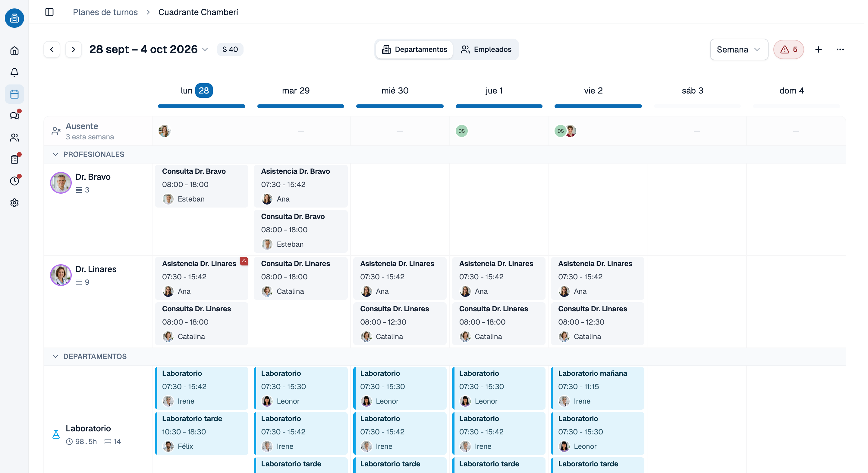Viewport: 868px width, 473px height.
Task: Select the calendar icon in sidebar
Action: [14, 94]
